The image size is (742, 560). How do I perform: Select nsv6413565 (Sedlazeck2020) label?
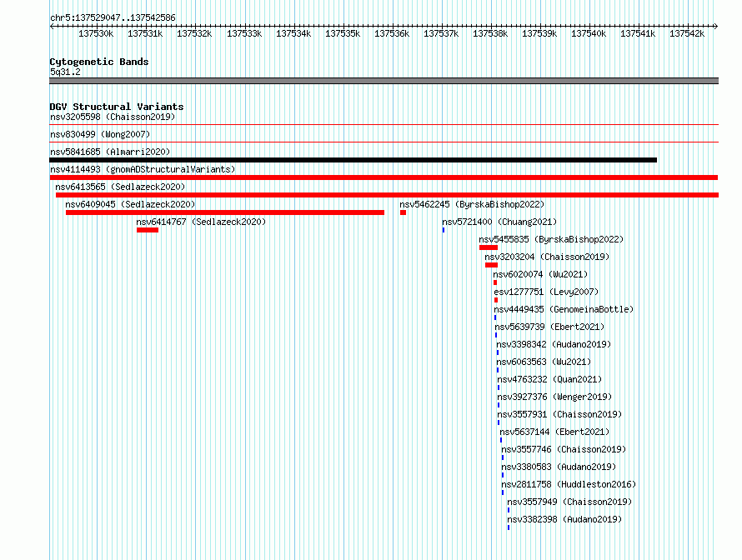pyautogui.click(x=120, y=187)
